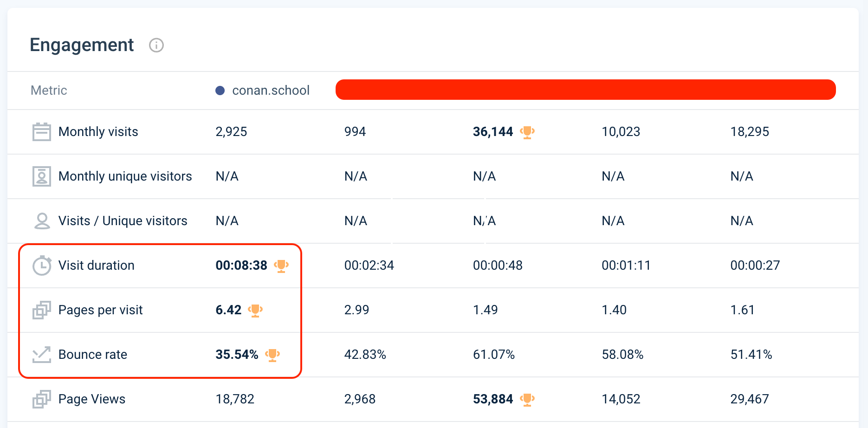This screenshot has width=868, height=428.
Task: Select the 29,467 page views value
Action: [750, 399]
